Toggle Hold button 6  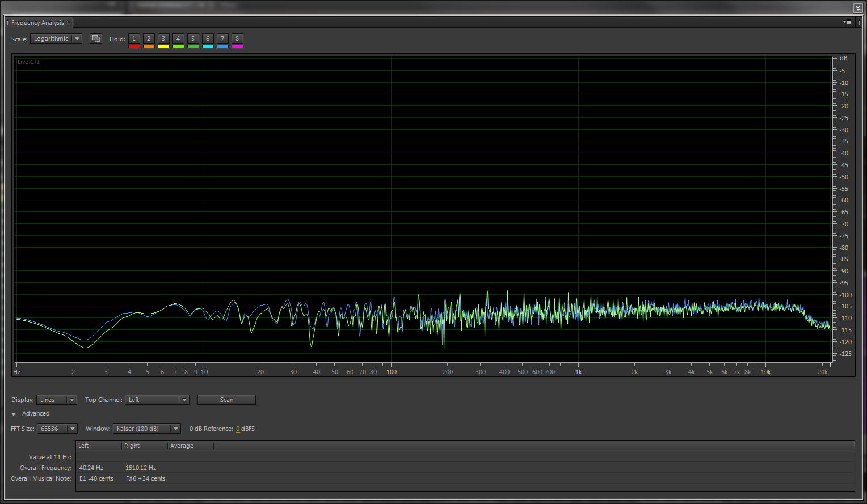[208, 39]
